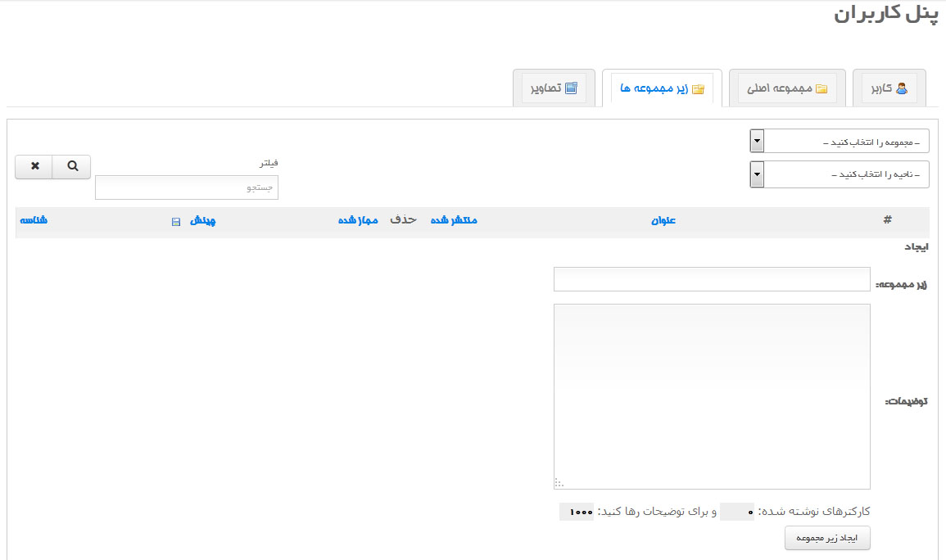Open the 'ناحیه را انتخاب کنید' dropdown
The image size is (946, 560).
click(x=840, y=174)
